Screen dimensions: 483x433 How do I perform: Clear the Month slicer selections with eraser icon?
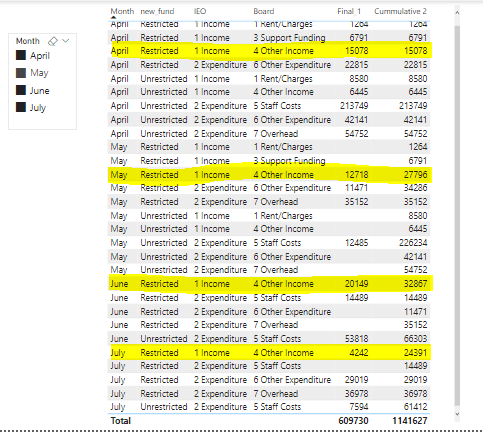[x=53, y=41]
